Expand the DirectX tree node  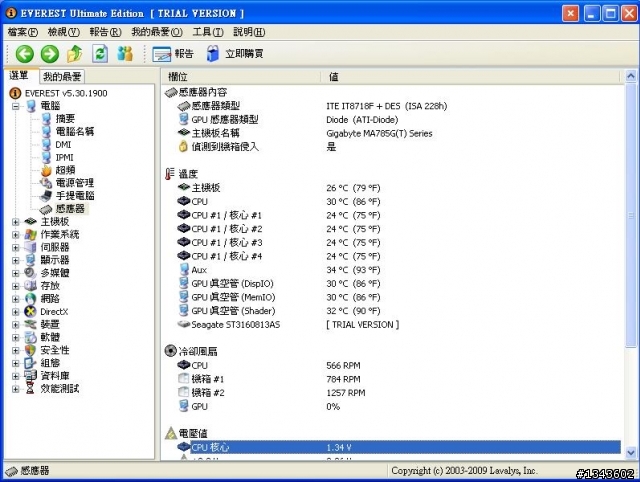[16, 312]
